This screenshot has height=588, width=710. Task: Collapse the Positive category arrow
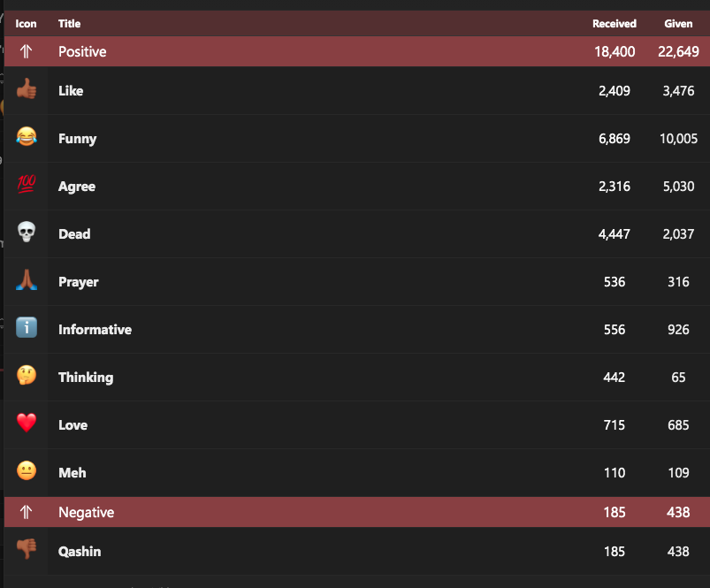pos(26,51)
